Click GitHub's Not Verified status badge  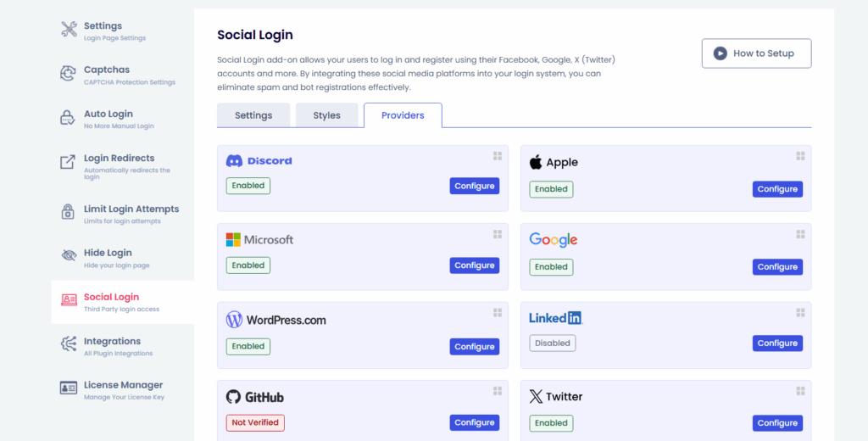point(255,422)
